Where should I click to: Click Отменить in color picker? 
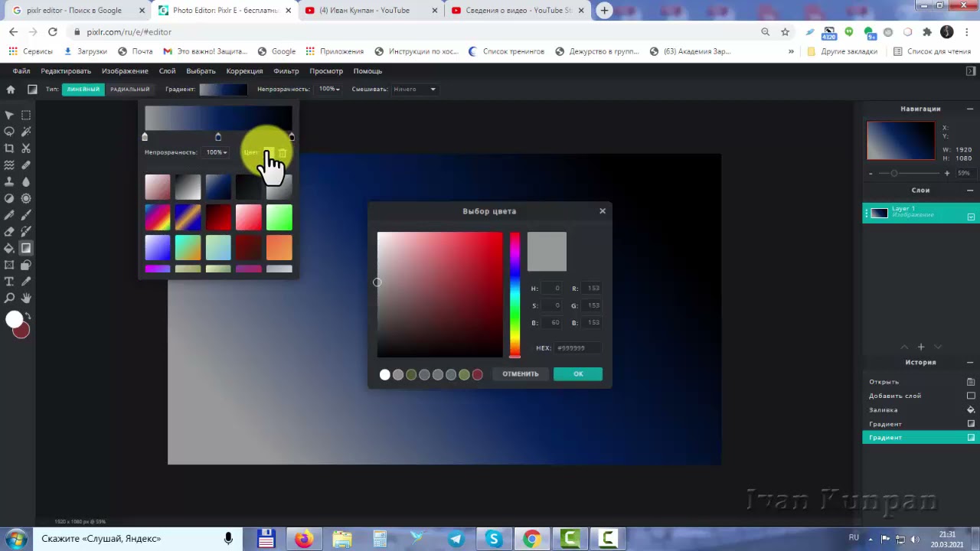click(x=521, y=373)
